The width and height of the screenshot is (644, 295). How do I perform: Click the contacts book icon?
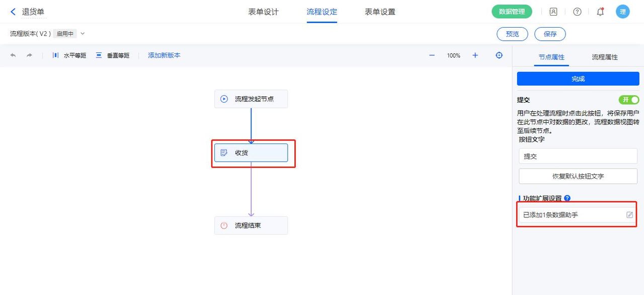click(553, 11)
